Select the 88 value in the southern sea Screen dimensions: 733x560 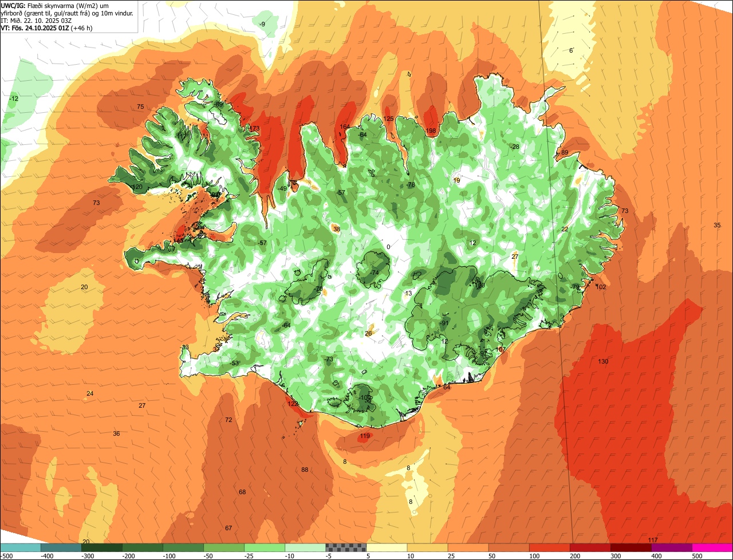point(305,470)
